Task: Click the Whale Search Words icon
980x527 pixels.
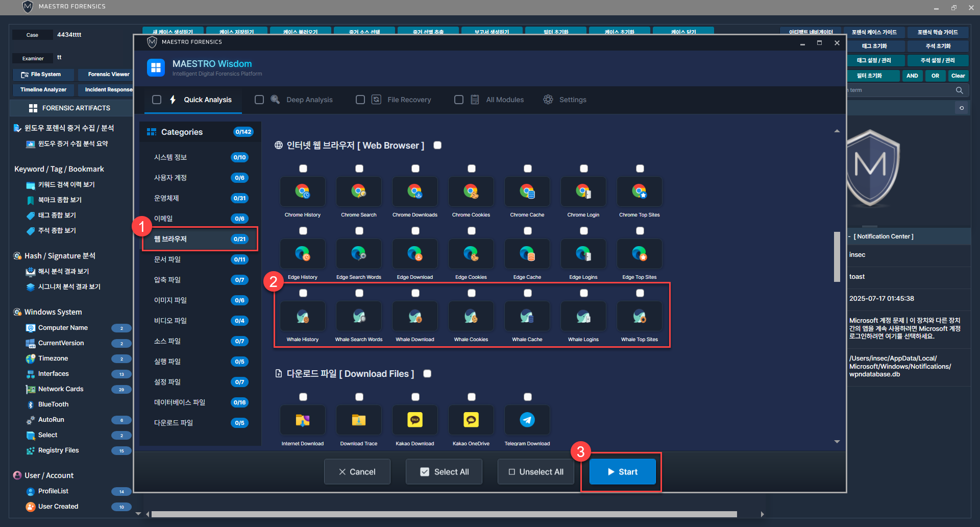Action: [359, 317]
